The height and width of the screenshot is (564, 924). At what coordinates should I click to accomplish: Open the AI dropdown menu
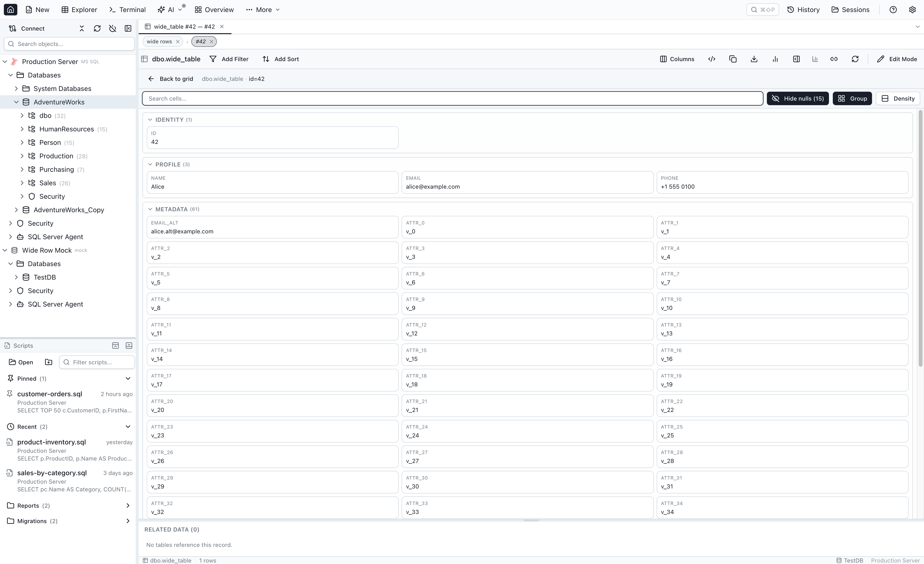tap(170, 9)
